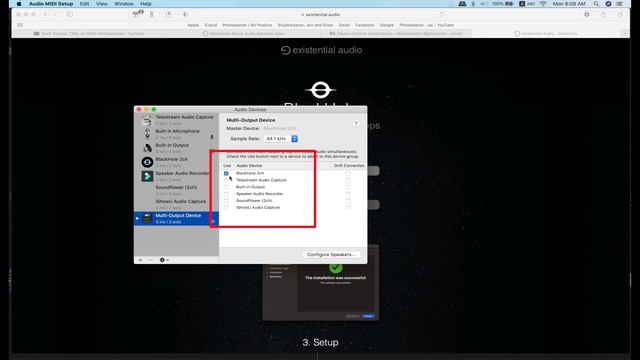Screen dimensions: 640x360
Task: Check Use for Soundflower (2ch)
Action: (226, 201)
